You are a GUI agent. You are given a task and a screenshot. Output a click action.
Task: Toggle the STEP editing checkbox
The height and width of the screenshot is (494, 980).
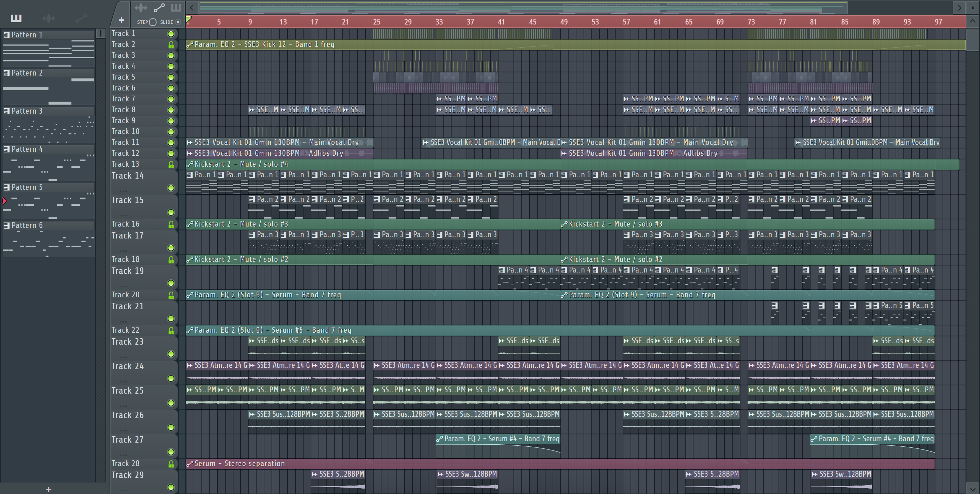tap(153, 22)
